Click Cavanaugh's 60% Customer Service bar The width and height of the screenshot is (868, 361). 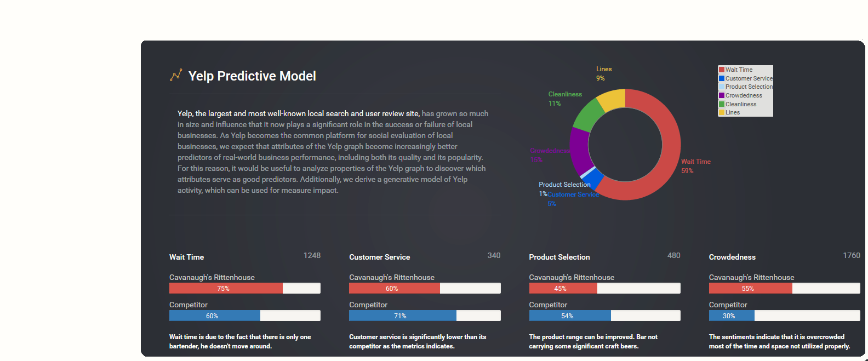395,288
